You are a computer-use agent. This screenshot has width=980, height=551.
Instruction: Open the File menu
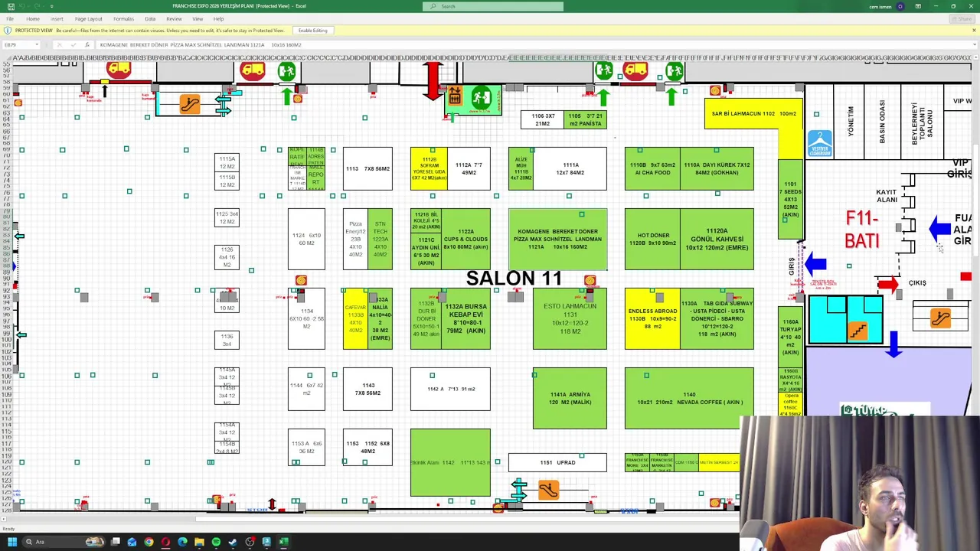click(10, 18)
